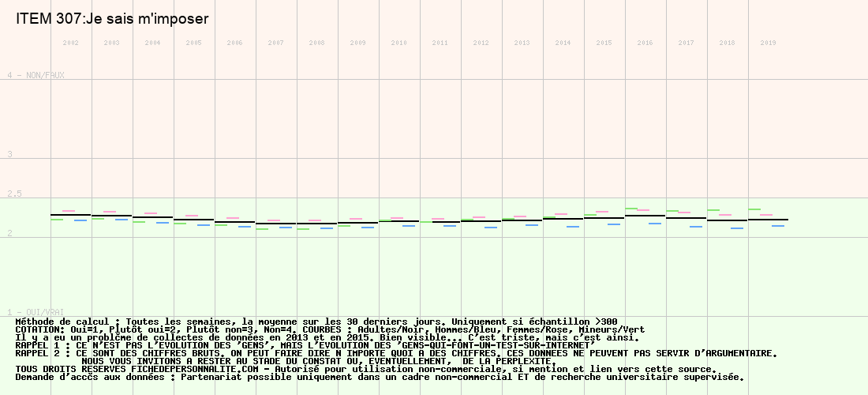Image resolution: width=868 pixels, height=395 pixels.
Task: Click the 'Demande d'accès aux données' line
Action: [380, 378]
